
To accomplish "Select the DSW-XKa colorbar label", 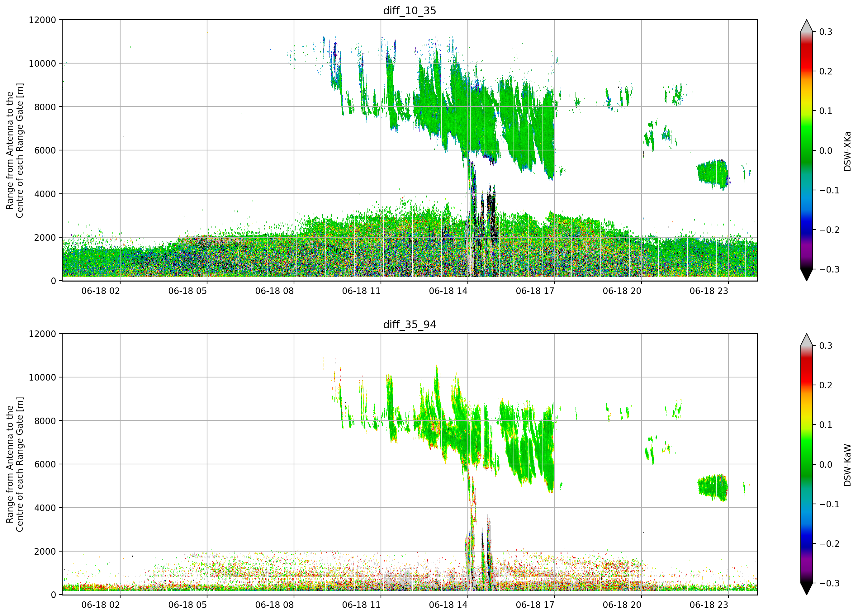I will click(x=847, y=151).
